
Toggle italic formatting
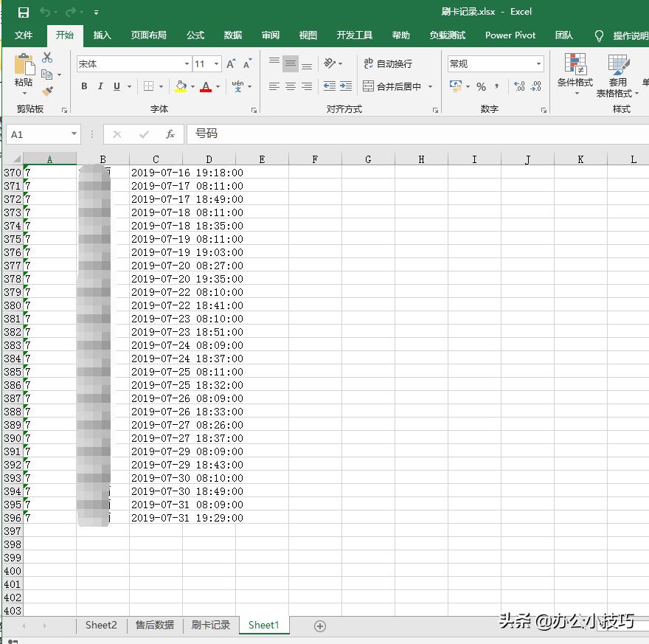(100, 86)
